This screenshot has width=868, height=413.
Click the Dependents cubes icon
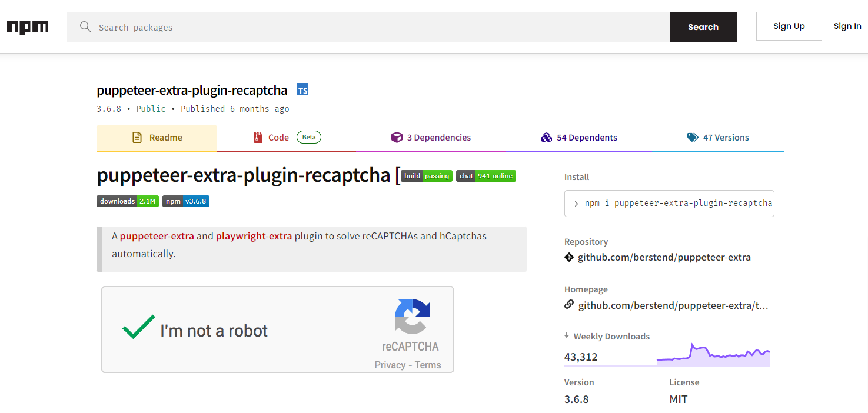[x=546, y=138]
